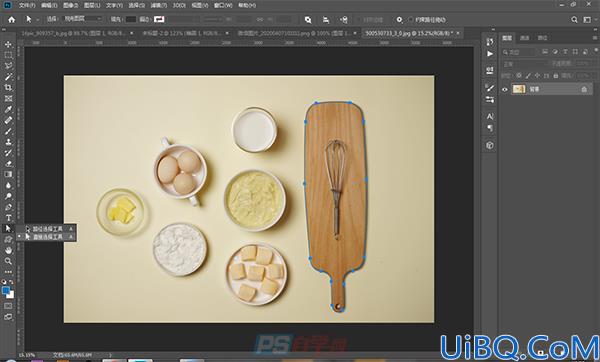
Task: Select the Dodge tool
Action: 8,196
